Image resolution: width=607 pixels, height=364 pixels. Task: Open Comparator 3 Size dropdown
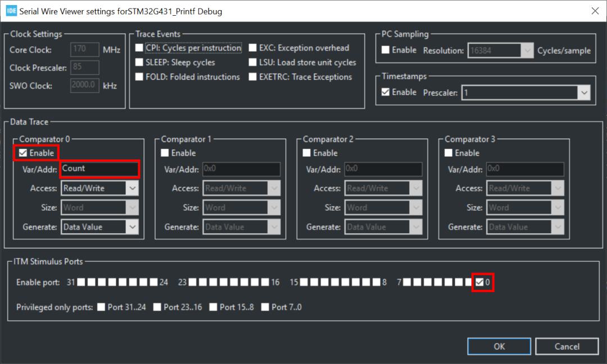tap(526, 207)
